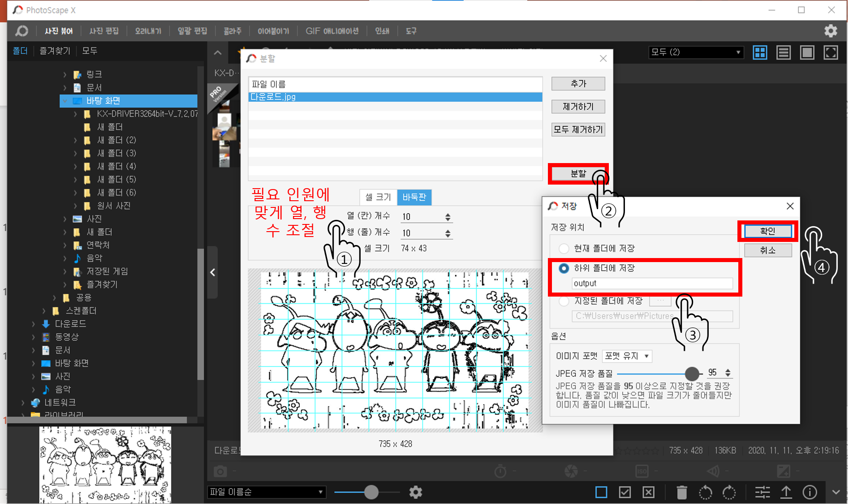This screenshot has height=504, width=853.
Task: Select 원서 사진 folder
Action: [113, 206]
